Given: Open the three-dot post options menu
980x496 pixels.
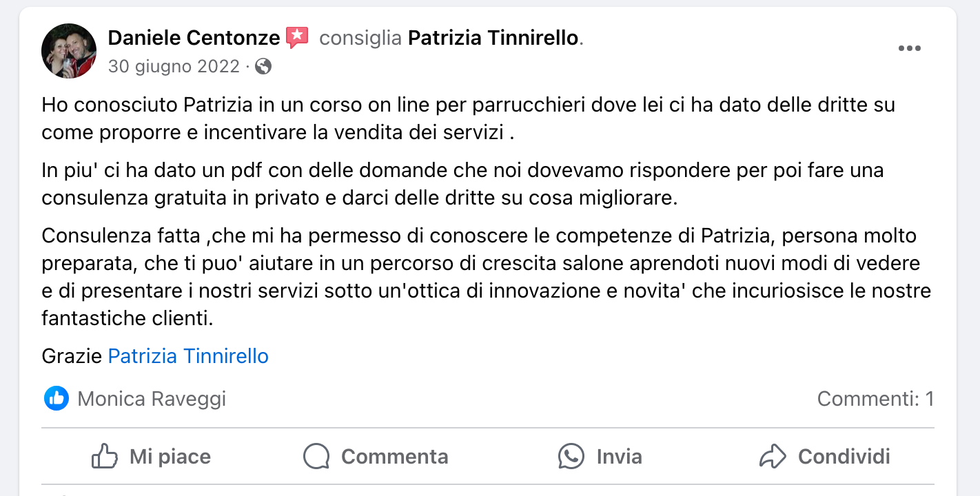Looking at the screenshot, I should click(909, 48).
